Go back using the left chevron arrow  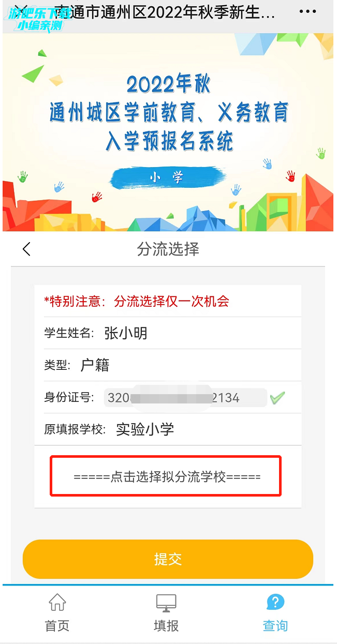click(x=27, y=249)
